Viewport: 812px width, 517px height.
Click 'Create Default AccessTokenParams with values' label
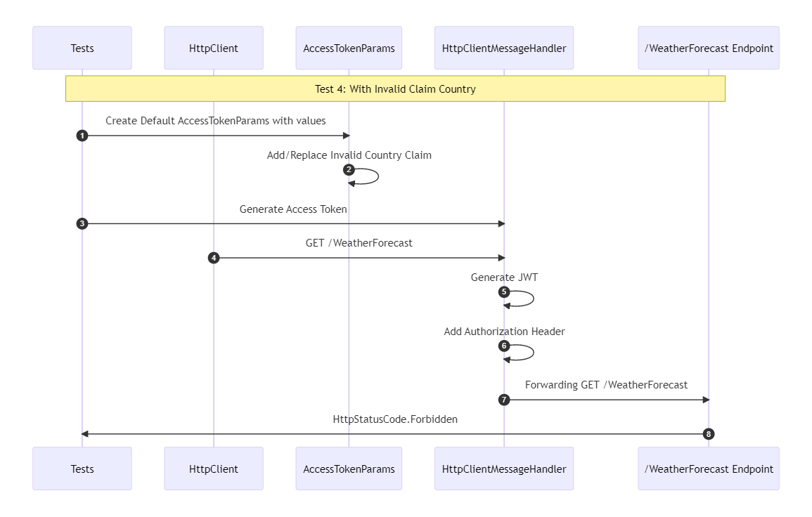tap(215, 121)
